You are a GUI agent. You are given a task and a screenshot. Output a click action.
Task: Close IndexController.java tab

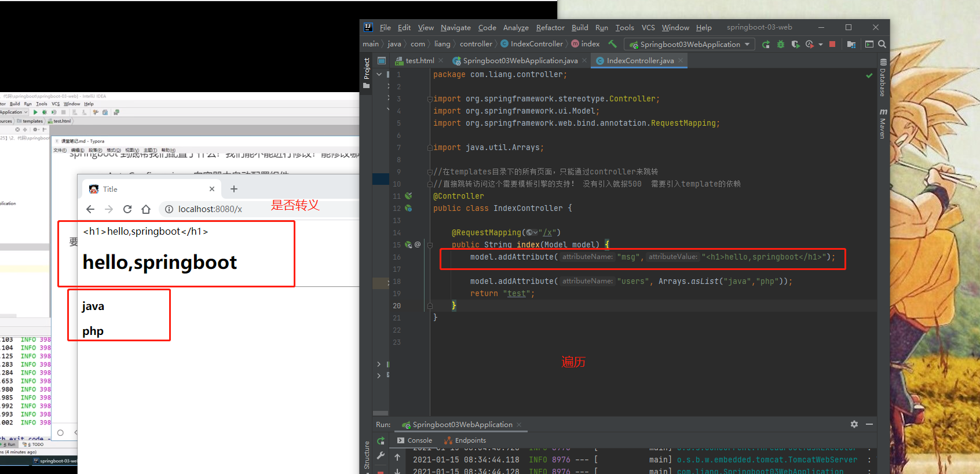pyautogui.click(x=681, y=60)
